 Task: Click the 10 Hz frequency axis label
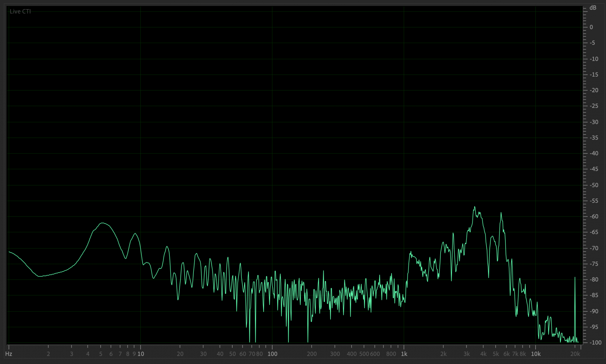(141, 354)
